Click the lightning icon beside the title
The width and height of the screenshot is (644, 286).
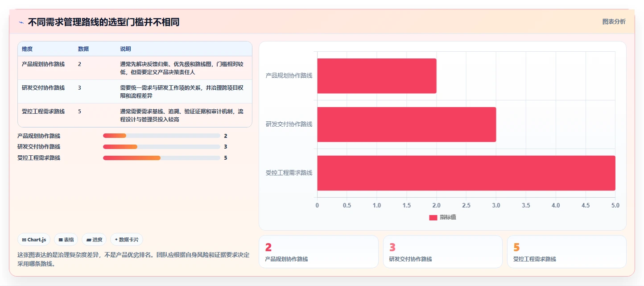tap(21, 22)
